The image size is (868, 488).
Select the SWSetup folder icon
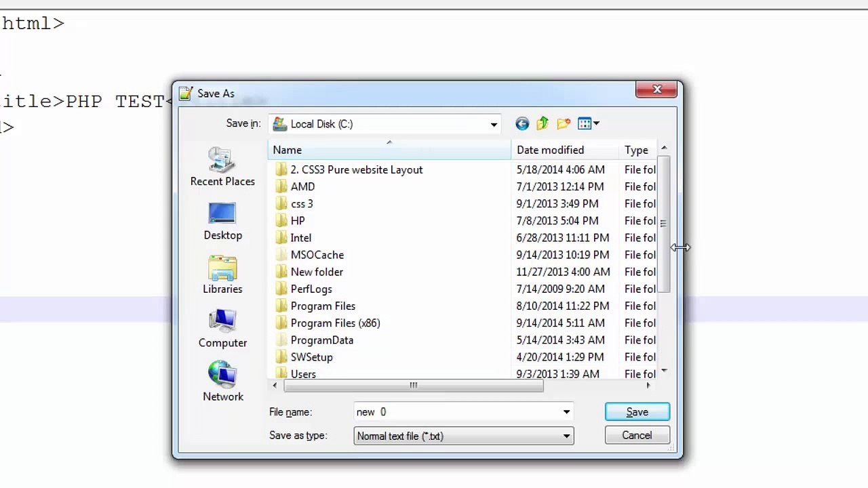click(281, 357)
